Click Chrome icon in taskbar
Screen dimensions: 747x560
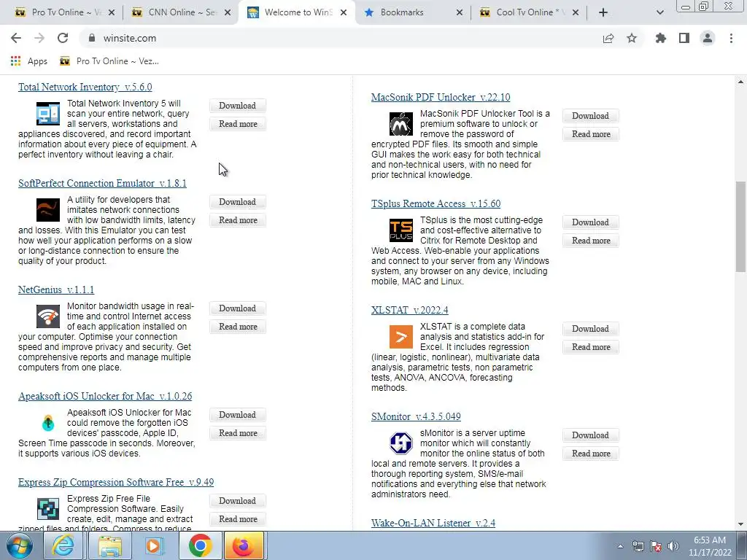pyautogui.click(x=200, y=545)
